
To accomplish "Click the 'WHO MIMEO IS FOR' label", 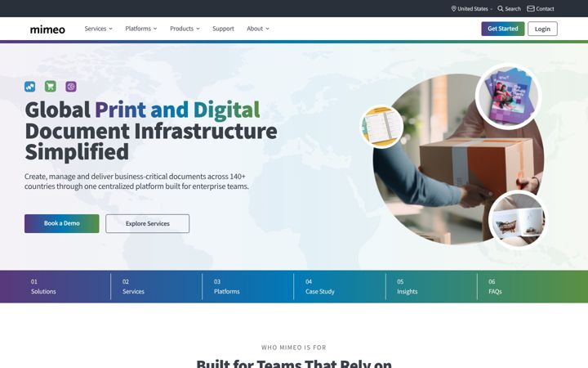I will 294,348.
